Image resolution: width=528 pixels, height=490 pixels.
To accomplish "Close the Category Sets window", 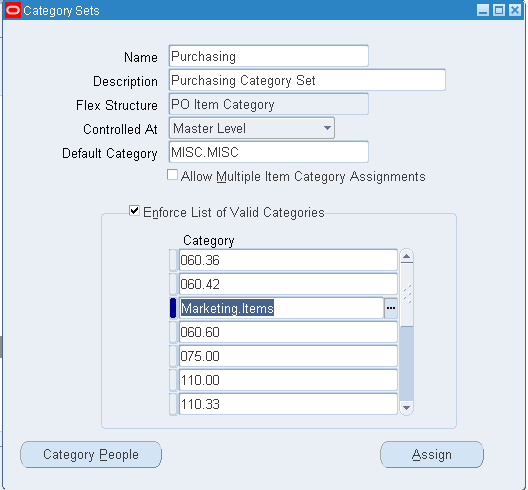I will [x=515, y=10].
